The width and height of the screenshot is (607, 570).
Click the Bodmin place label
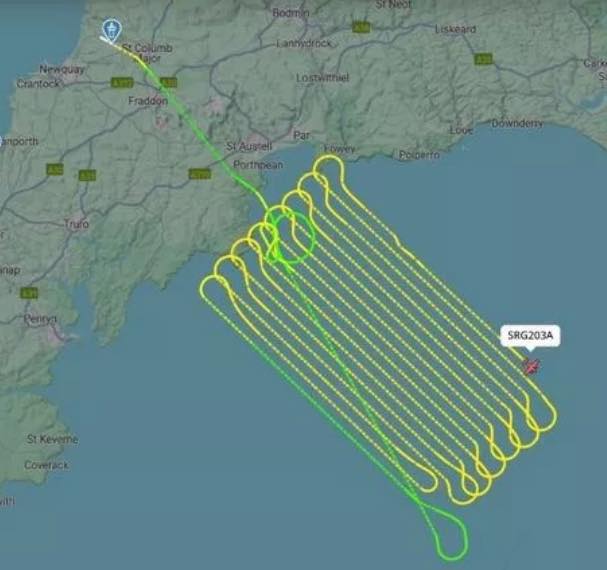coord(291,13)
